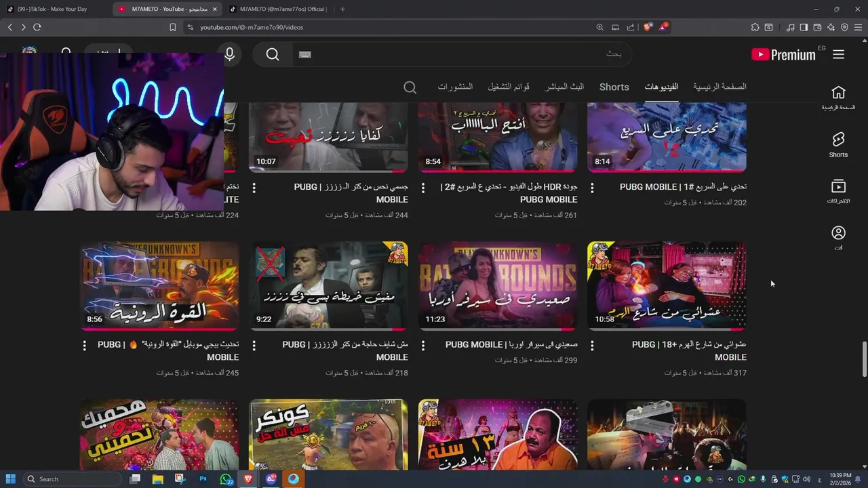Reload the page with refresh button
The image size is (868, 488).
(x=37, y=27)
